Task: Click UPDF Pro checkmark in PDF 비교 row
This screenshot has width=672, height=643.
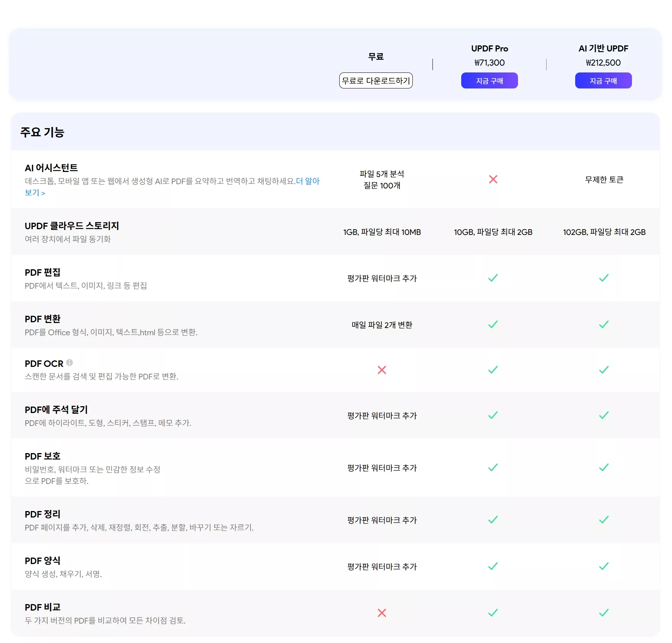Action: 493,613
